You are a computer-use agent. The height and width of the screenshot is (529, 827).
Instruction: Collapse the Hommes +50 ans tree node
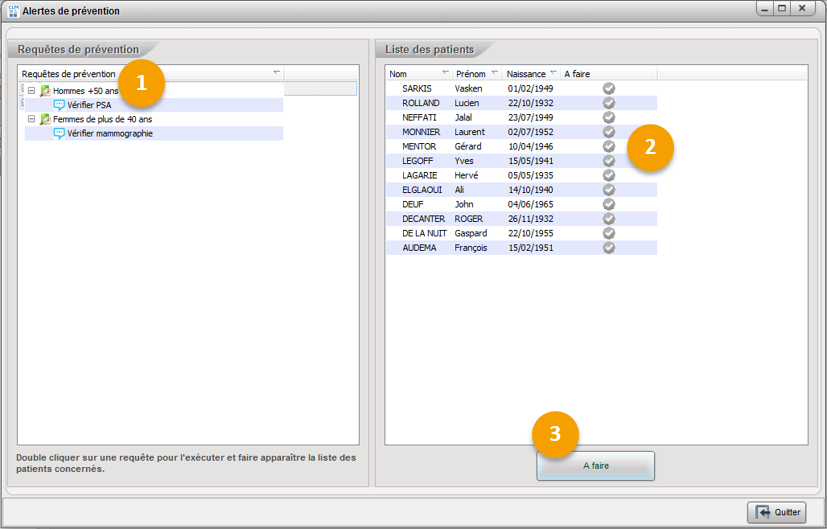pyautogui.click(x=31, y=91)
